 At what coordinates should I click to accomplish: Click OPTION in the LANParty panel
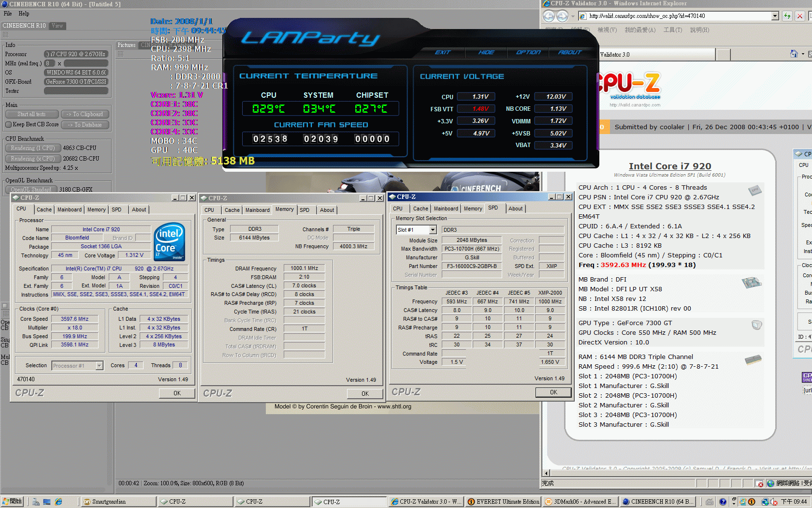pos(528,52)
